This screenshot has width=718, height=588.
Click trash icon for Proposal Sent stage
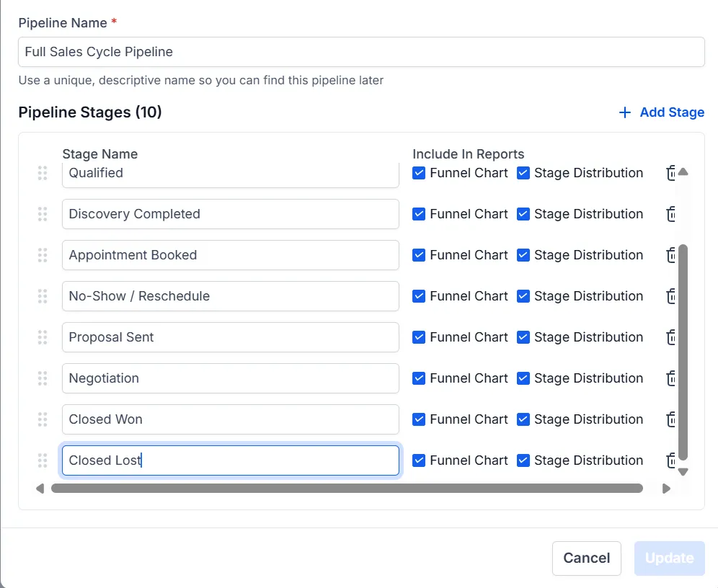[670, 337]
